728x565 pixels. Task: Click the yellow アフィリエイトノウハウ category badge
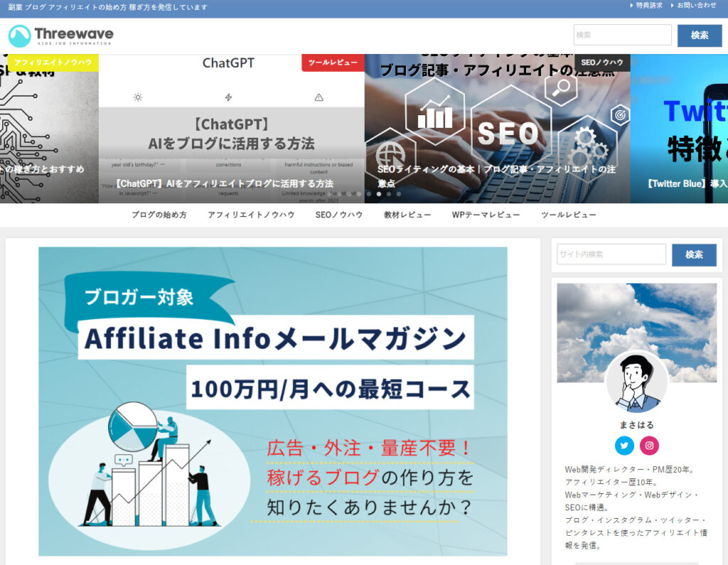(x=53, y=63)
